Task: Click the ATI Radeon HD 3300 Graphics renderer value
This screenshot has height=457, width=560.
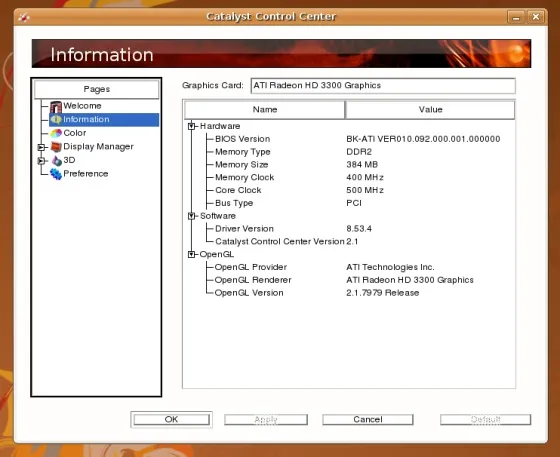Action: pos(410,280)
